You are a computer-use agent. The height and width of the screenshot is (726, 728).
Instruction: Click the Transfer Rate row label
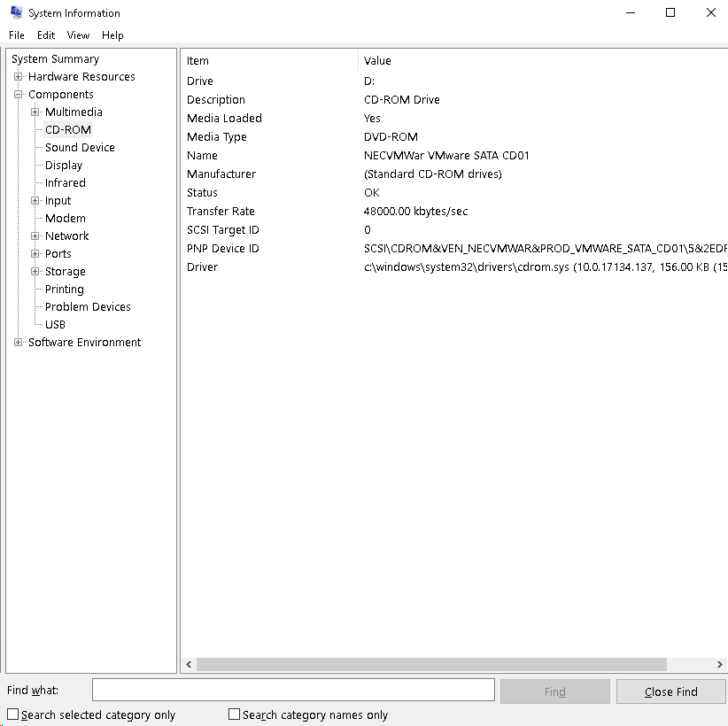221,212
